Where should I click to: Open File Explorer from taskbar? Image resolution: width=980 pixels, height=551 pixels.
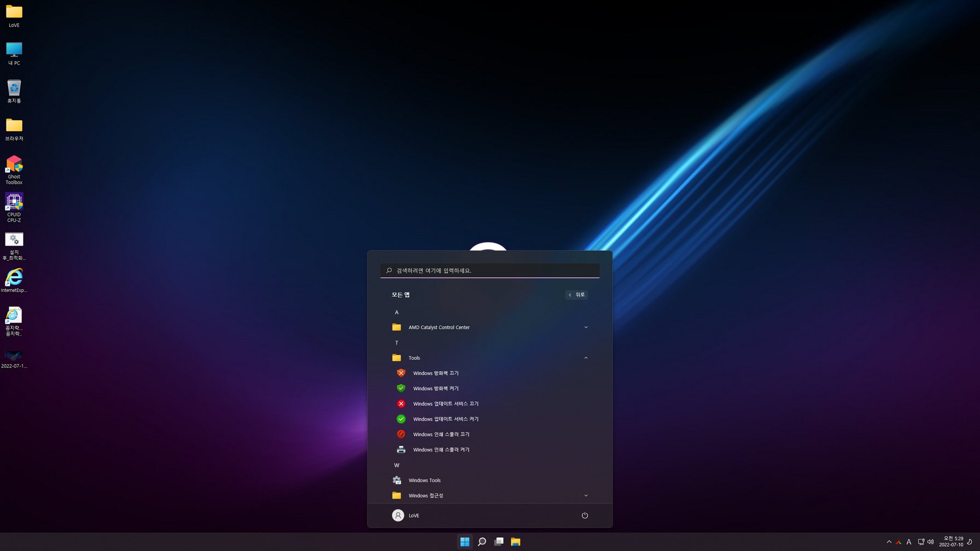tap(516, 542)
